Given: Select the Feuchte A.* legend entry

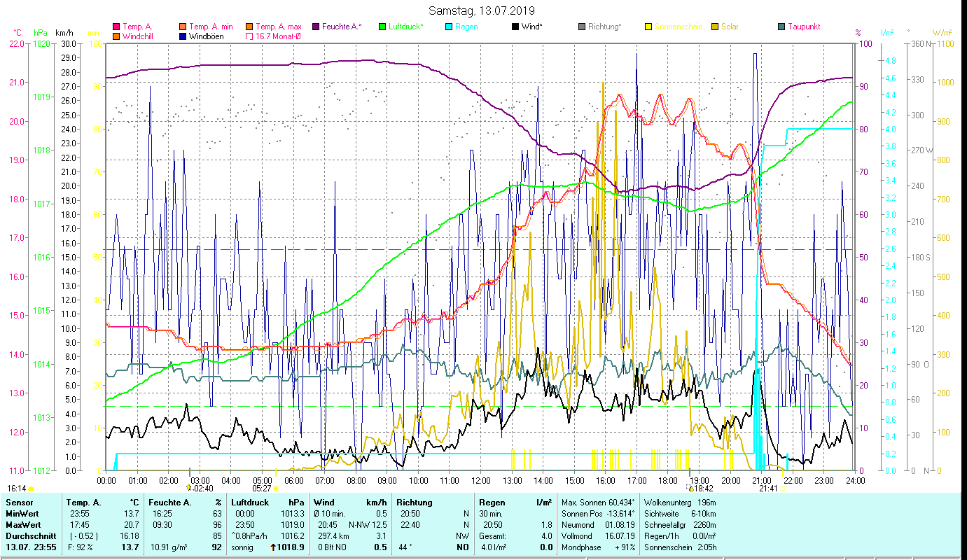Looking at the screenshot, I should [x=342, y=27].
